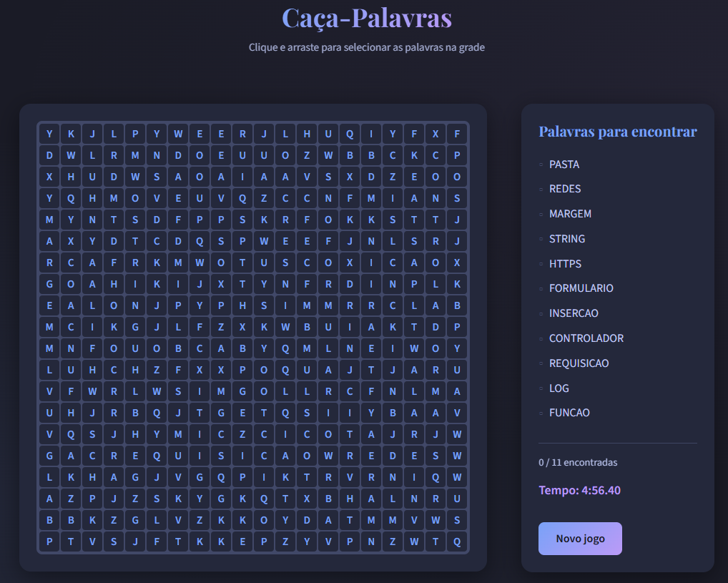
Task: Select CONTROLADOR from the word list
Action: coord(586,338)
